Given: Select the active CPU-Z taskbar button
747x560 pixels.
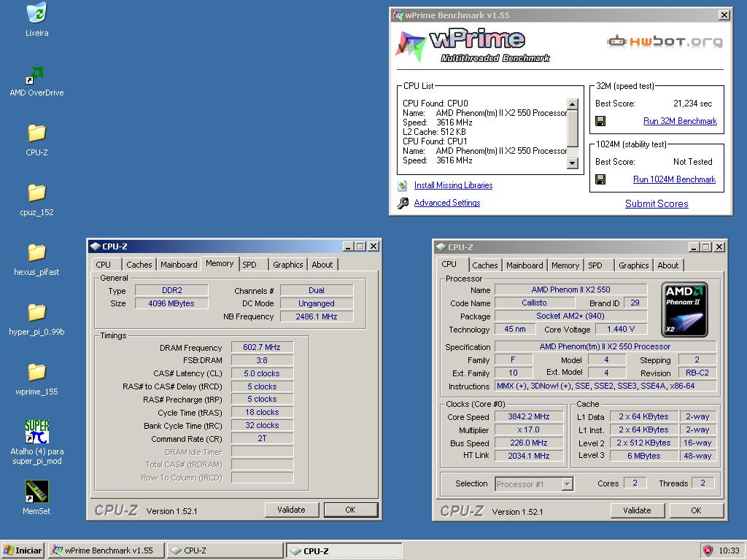Looking at the screenshot, I should tap(344, 551).
